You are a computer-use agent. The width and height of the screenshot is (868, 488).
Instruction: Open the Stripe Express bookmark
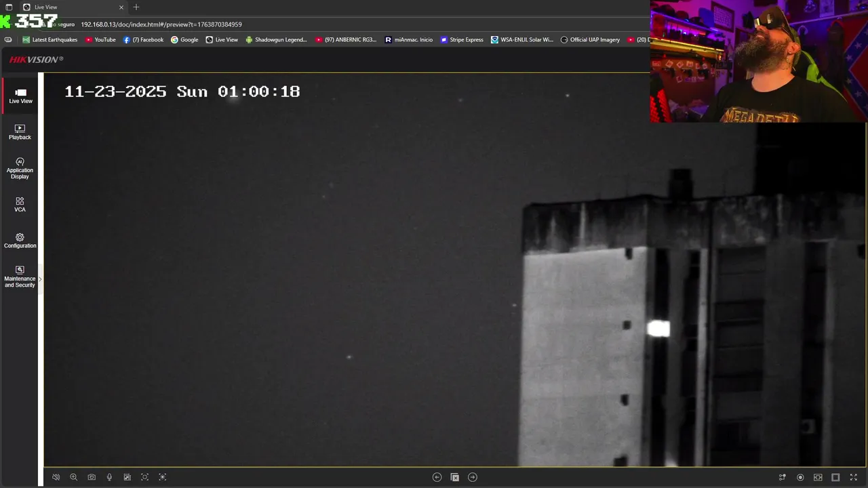coord(462,39)
